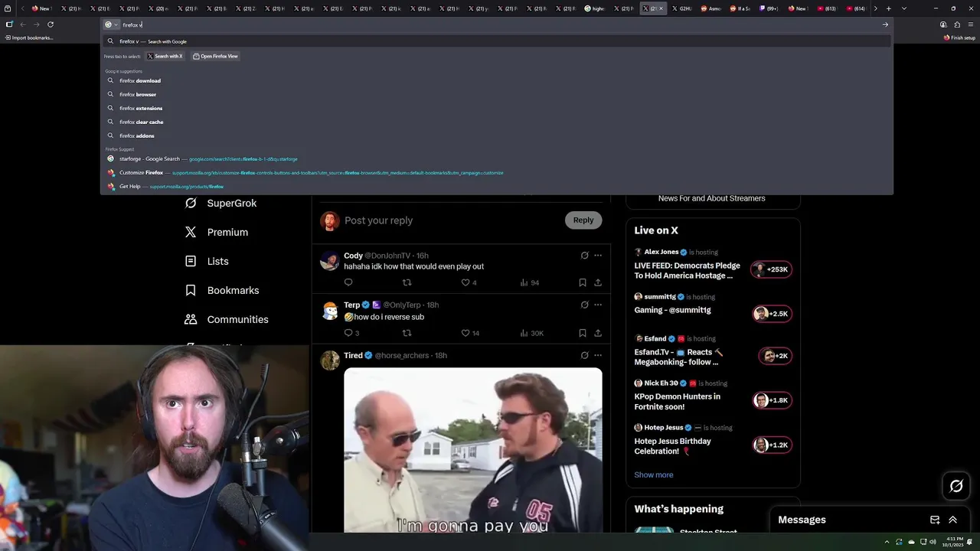Repost Cody's comment
This screenshot has width=980, height=551.
coord(407,282)
